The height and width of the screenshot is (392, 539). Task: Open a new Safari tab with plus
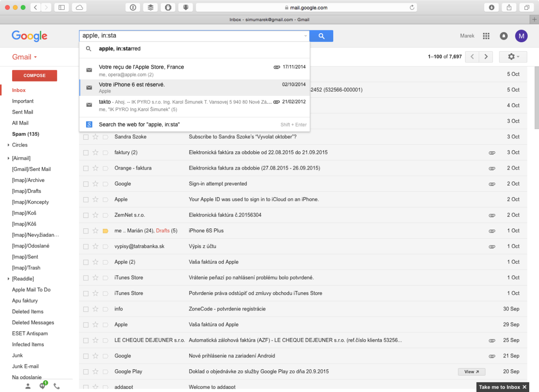pos(534,19)
